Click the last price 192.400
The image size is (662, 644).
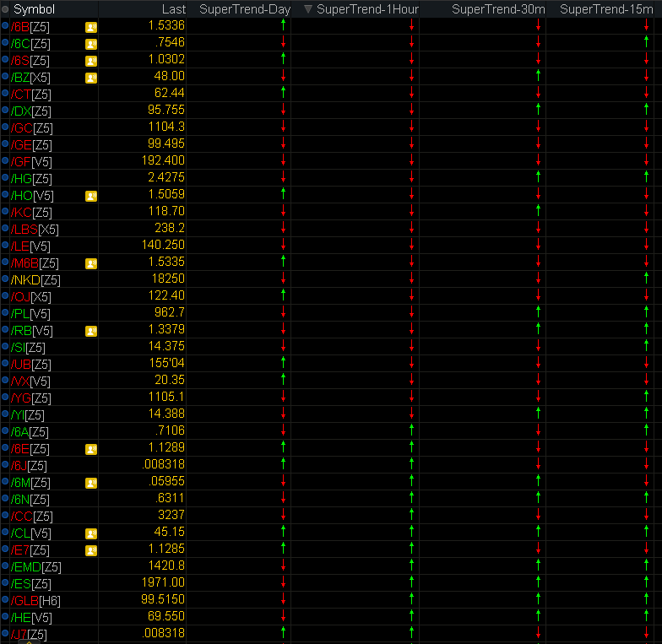(x=164, y=160)
